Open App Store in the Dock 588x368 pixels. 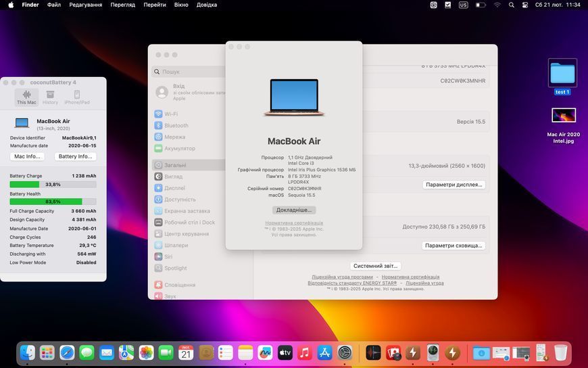coord(324,352)
